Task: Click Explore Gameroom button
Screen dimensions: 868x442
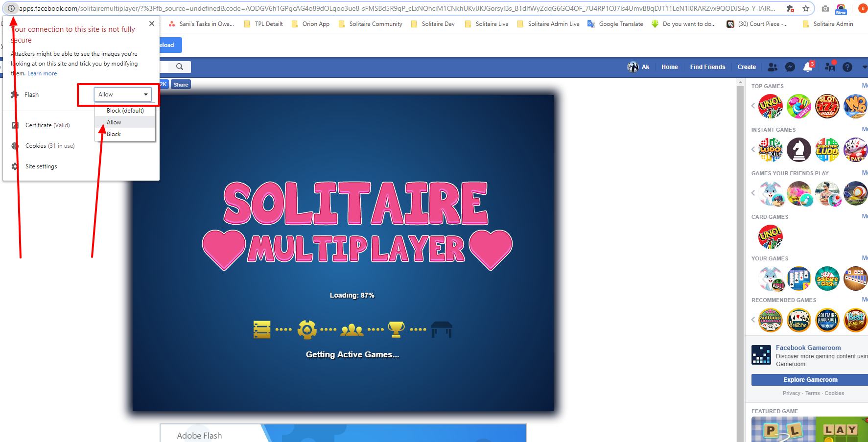Action: point(810,380)
